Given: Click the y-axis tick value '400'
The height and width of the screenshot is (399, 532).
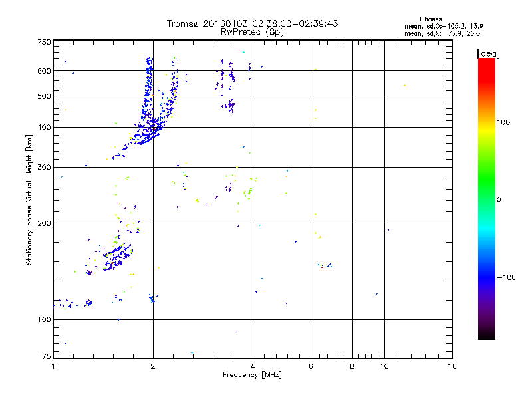Looking at the screenshot, I should pyautogui.click(x=44, y=127).
